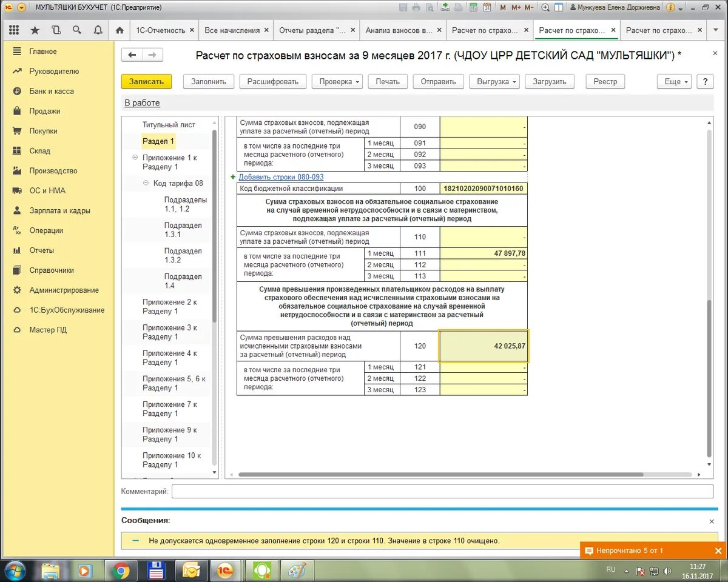
Task: Click the back navigation arrow
Action: click(x=132, y=55)
